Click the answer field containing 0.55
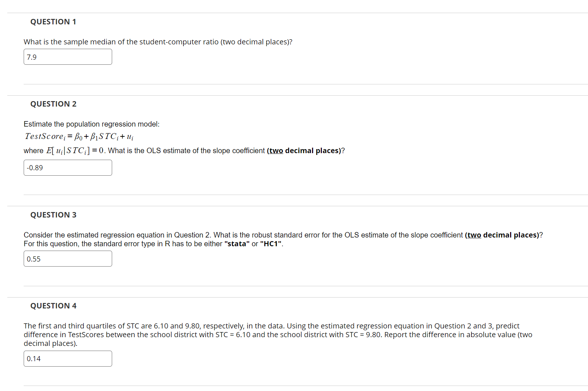The image size is (588, 391). tap(68, 259)
